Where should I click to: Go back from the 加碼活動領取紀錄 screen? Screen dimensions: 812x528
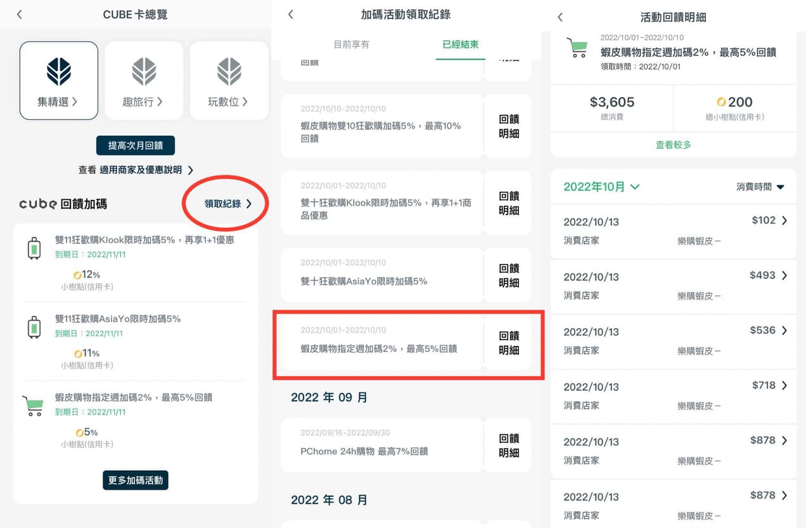[291, 14]
